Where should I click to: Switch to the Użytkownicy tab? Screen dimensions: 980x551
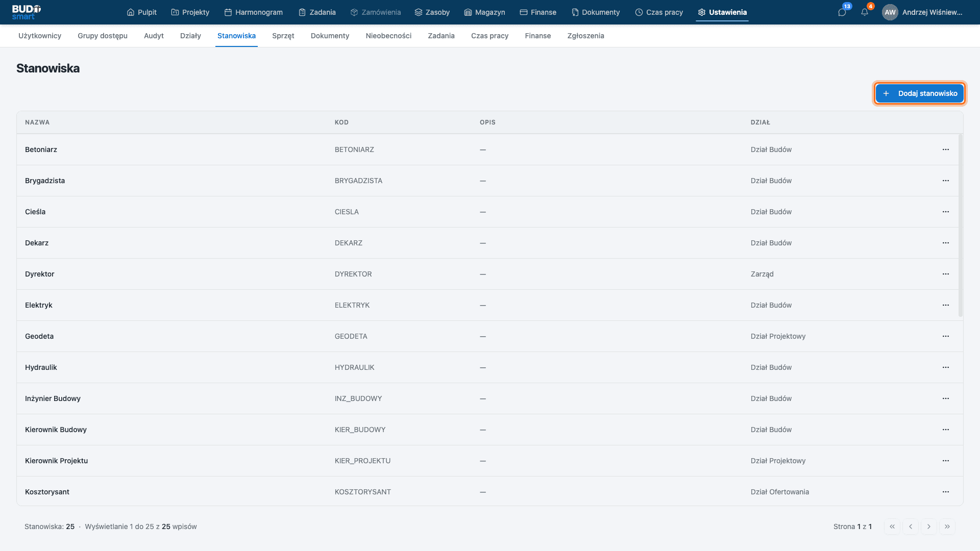40,36
